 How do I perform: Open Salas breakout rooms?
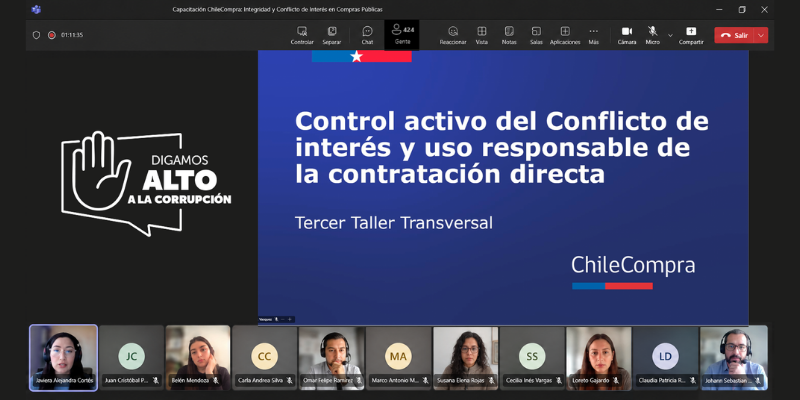536,35
